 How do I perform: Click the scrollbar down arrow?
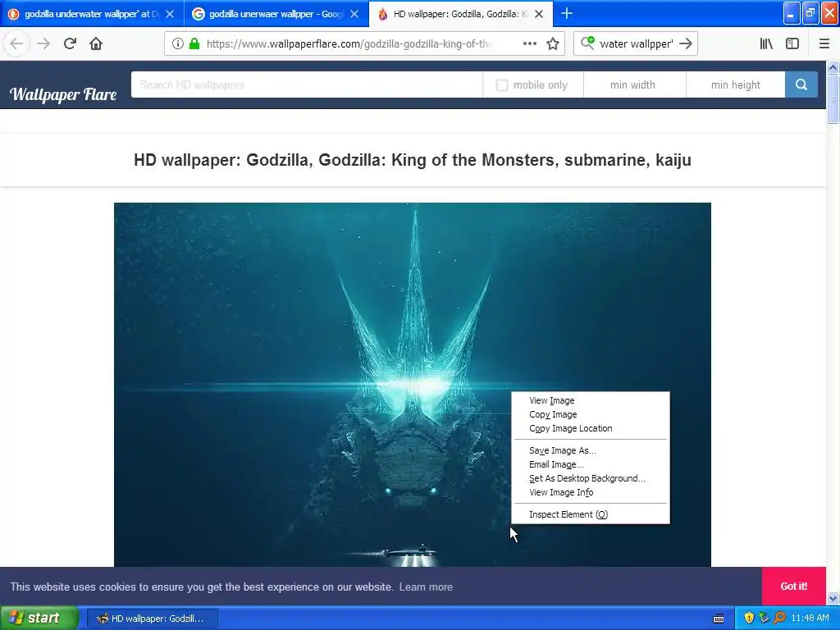[833, 598]
